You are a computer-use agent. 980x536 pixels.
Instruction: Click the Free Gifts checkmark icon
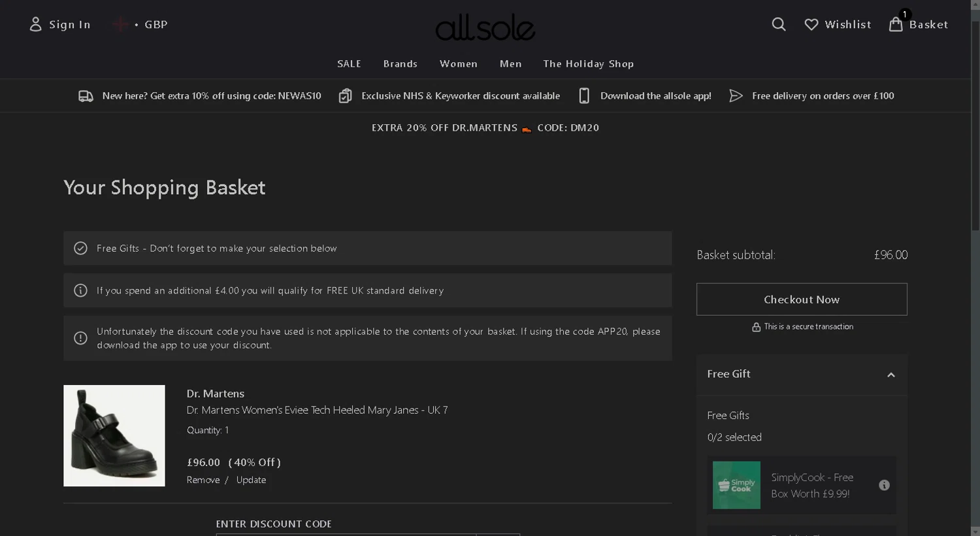80,248
